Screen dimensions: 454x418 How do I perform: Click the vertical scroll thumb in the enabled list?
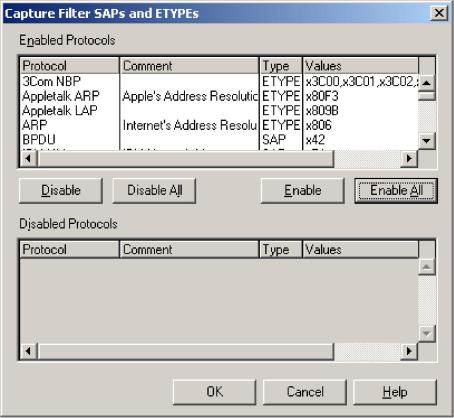(427, 95)
